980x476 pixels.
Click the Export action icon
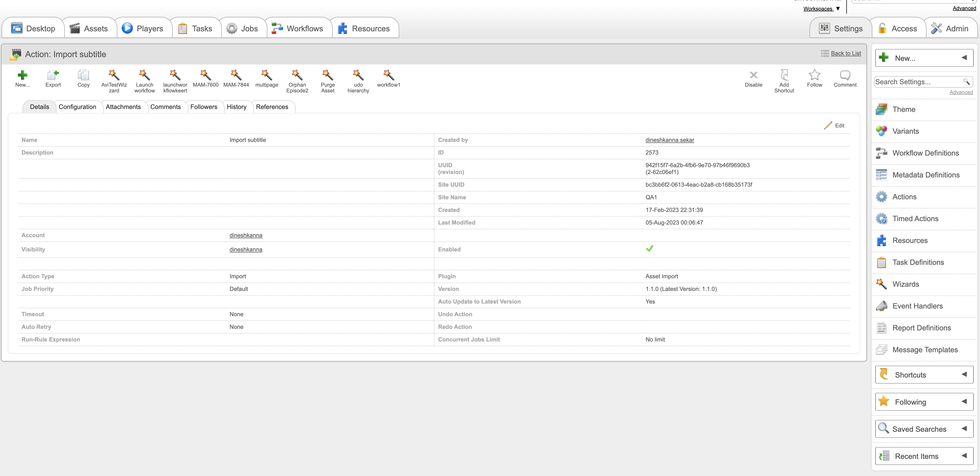pyautogui.click(x=53, y=75)
